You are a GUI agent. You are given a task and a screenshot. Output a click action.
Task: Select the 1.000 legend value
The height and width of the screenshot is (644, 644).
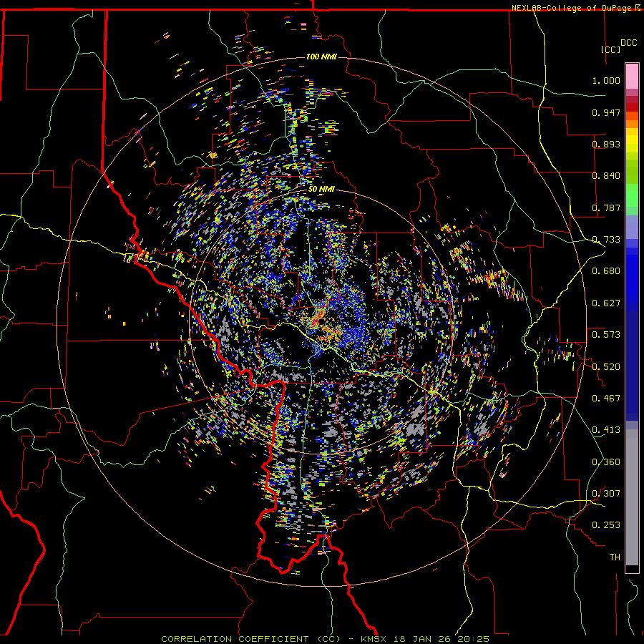click(x=606, y=80)
